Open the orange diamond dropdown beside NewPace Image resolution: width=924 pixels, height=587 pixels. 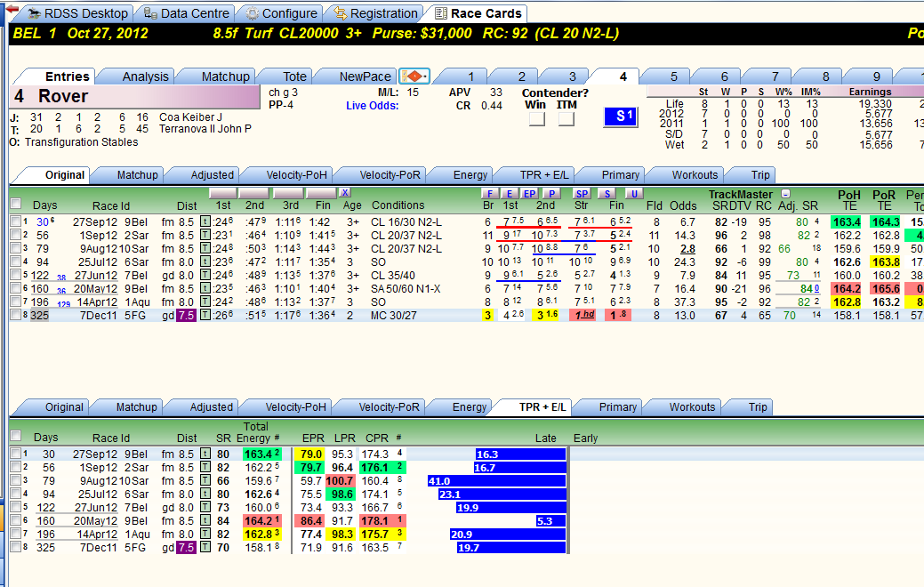414,76
